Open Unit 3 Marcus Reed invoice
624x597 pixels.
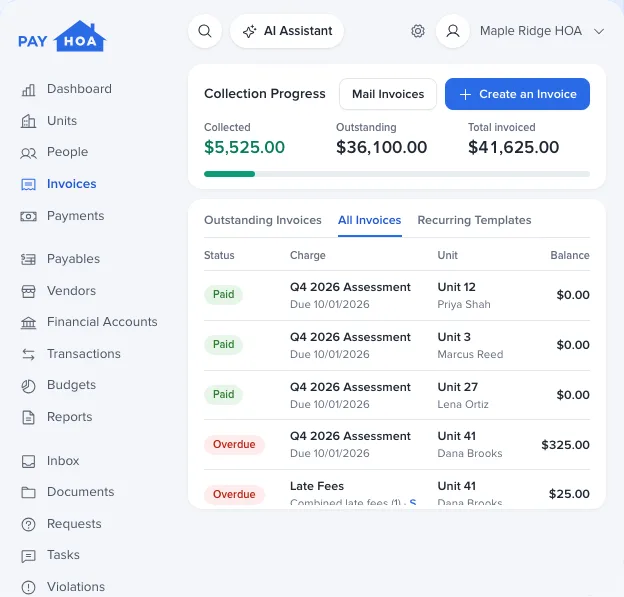[x=397, y=345]
